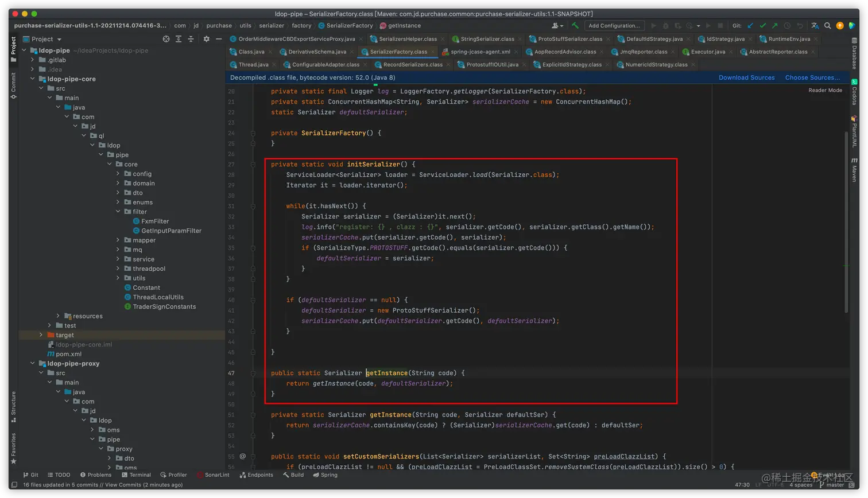Close the SerializerFactory.class tab
The width and height of the screenshot is (868, 498).
[x=433, y=52]
